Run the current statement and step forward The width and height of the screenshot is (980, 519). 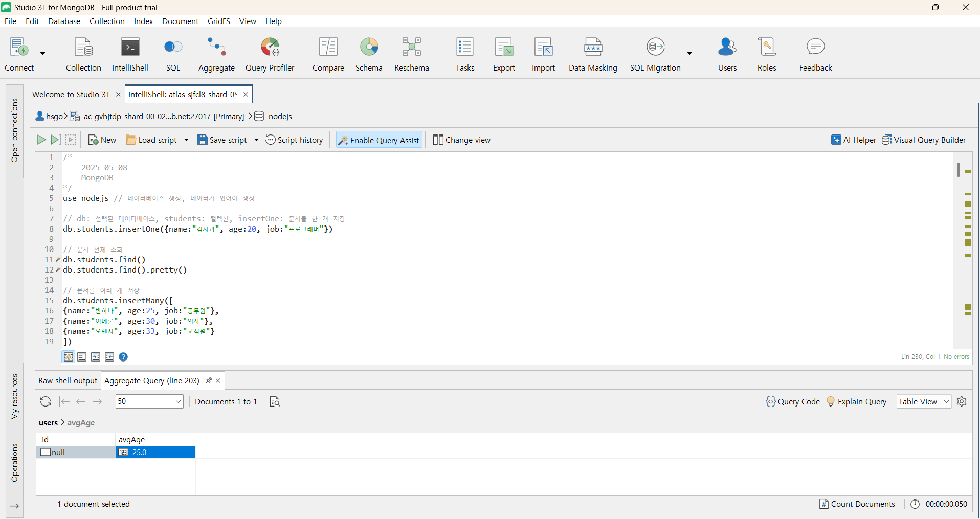click(x=56, y=140)
